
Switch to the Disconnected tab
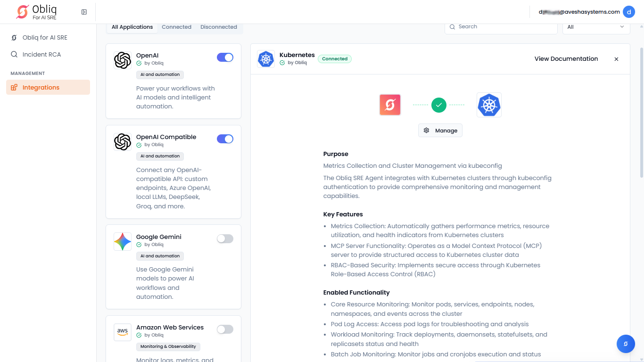[x=219, y=27]
